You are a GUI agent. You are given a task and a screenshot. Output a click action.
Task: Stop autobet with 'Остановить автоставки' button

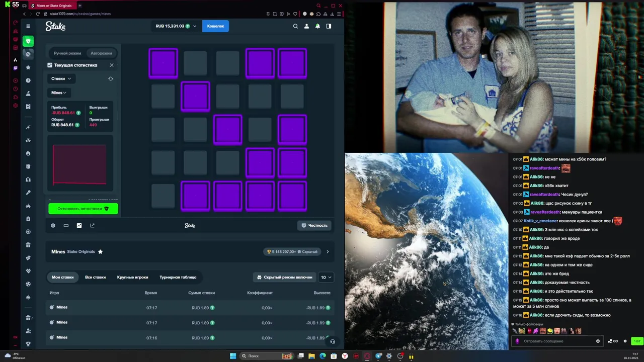(83, 209)
